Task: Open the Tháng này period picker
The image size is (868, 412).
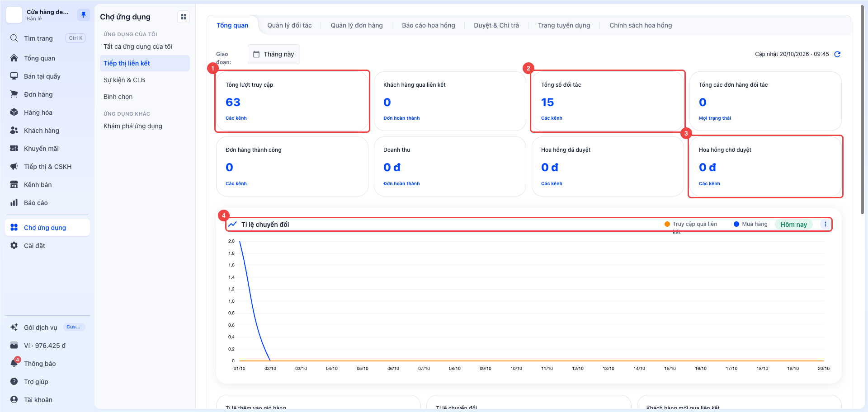Action: [274, 54]
